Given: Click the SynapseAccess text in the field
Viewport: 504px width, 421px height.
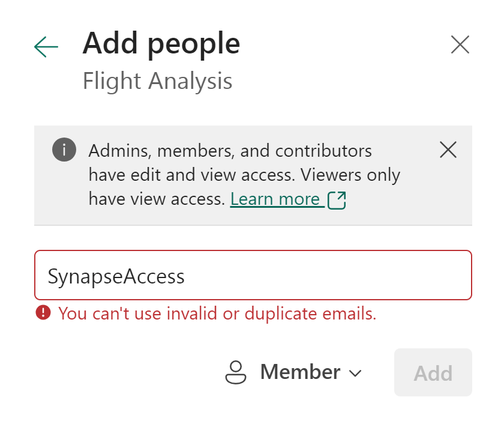Looking at the screenshot, I should coord(116,276).
